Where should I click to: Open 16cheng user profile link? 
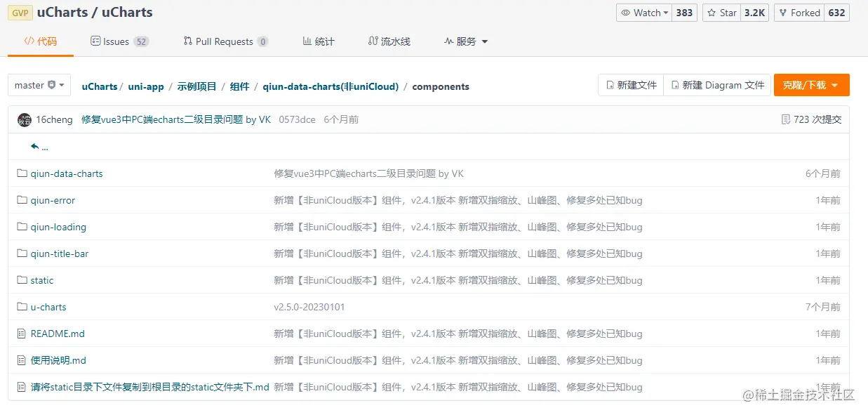54,119
